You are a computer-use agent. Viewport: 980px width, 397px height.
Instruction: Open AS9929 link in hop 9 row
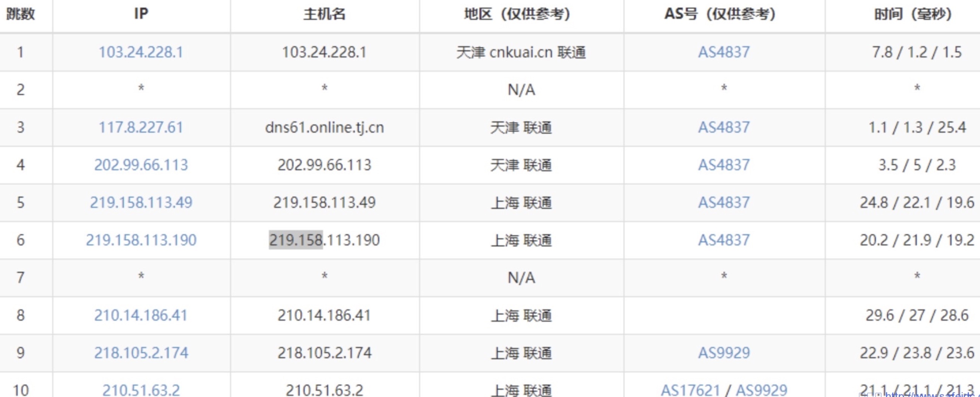click(x=723, y=353)
